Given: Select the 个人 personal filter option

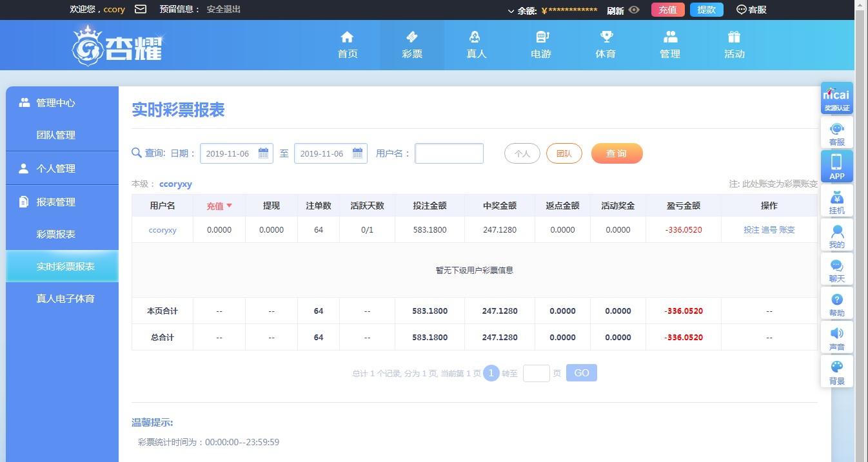Looking at the screenshot, I should 522,153.
